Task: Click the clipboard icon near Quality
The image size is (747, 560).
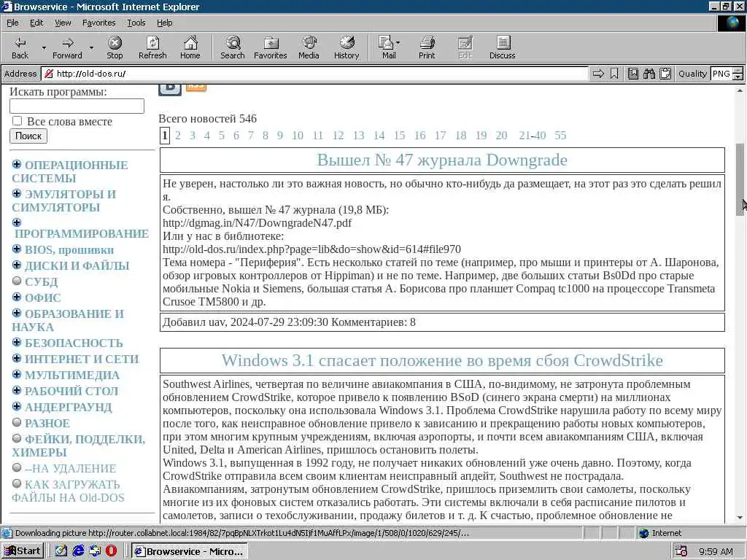Action: (665, 74)
